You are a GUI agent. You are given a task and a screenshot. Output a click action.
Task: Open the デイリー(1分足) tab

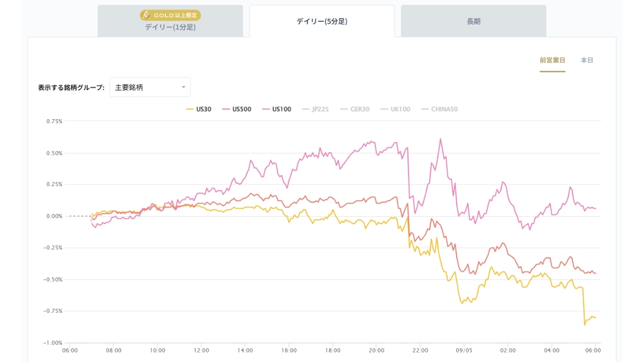click(x=170, y=21)
